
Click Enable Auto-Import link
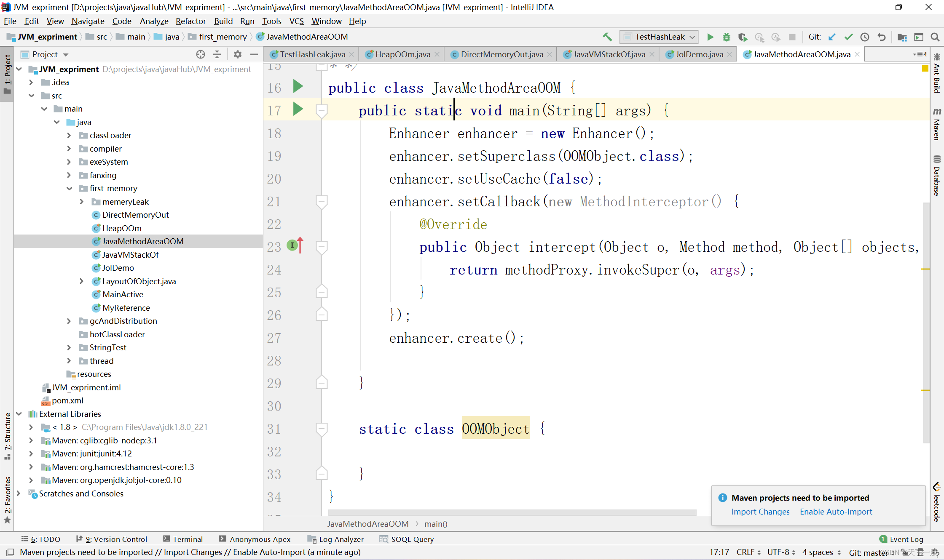point(836,512)
